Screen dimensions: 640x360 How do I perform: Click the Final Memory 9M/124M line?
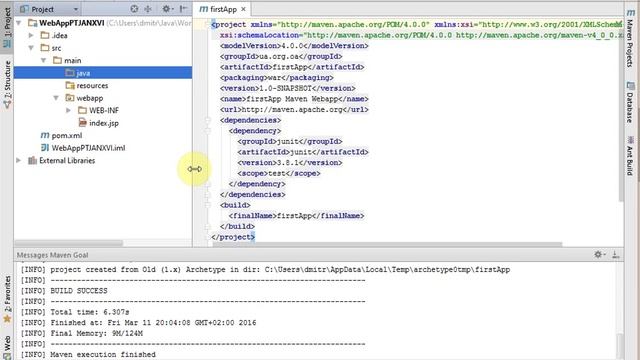click(x=82, y=333)
